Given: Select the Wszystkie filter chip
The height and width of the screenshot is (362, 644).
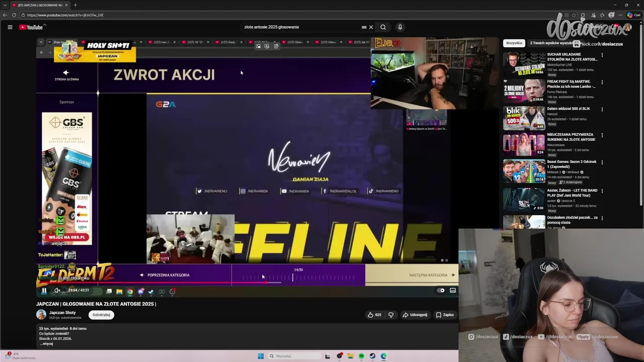Looking at the screenshot, I should [514, 43].
